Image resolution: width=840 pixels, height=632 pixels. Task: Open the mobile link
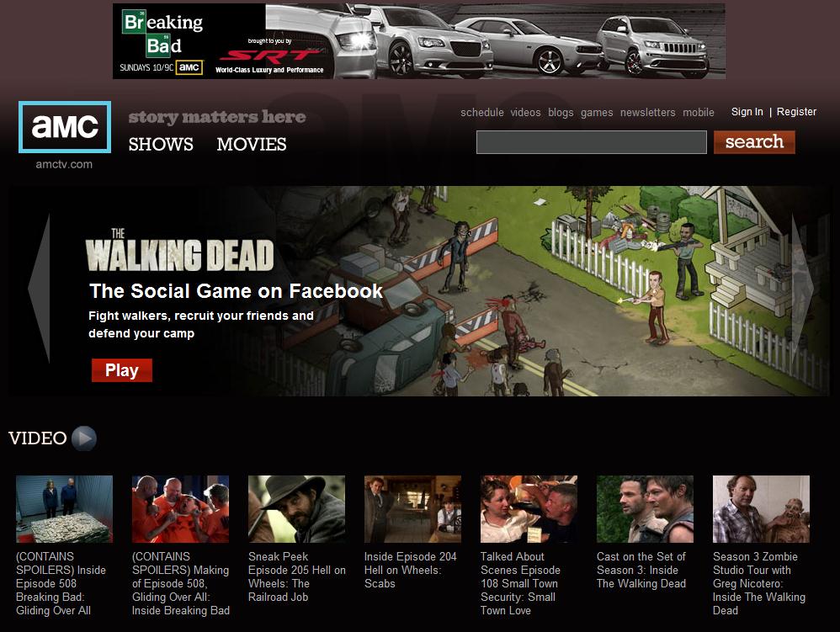click(x=699, y=113)
